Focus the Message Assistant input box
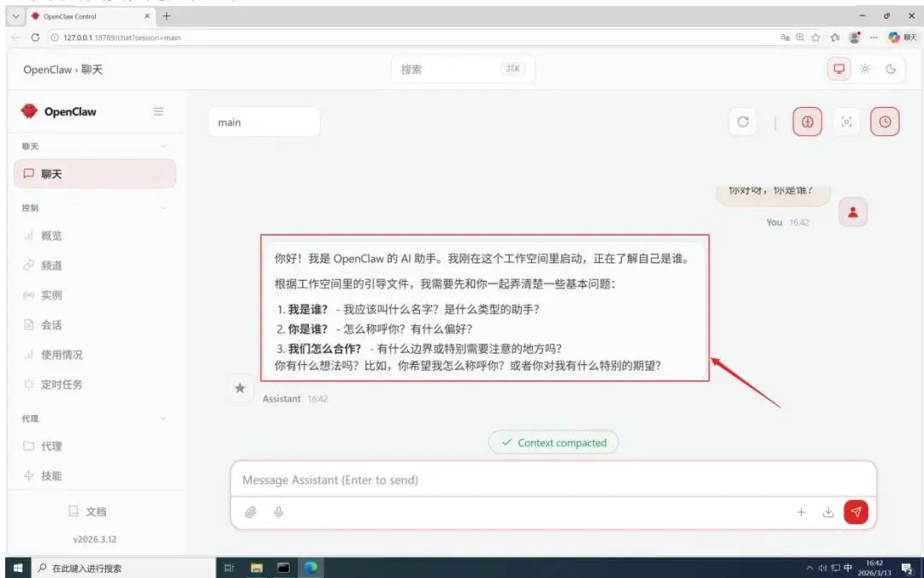924x578 pixels. 554,480
